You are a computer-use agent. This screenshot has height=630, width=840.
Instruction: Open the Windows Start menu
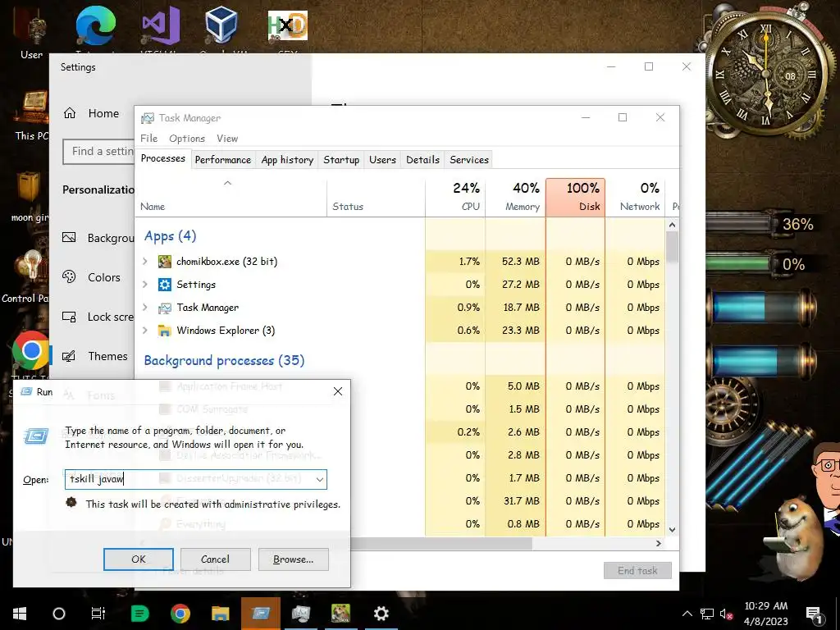(x=20, y=614)
